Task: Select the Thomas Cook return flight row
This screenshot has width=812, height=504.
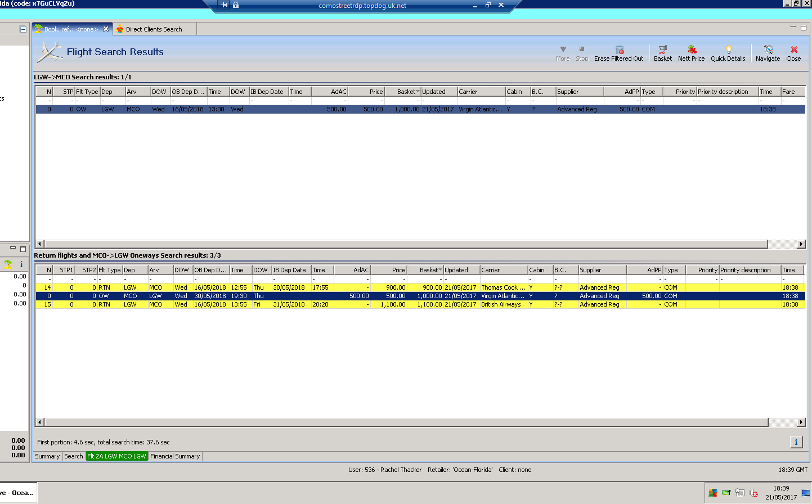Action: coord(420,287)
